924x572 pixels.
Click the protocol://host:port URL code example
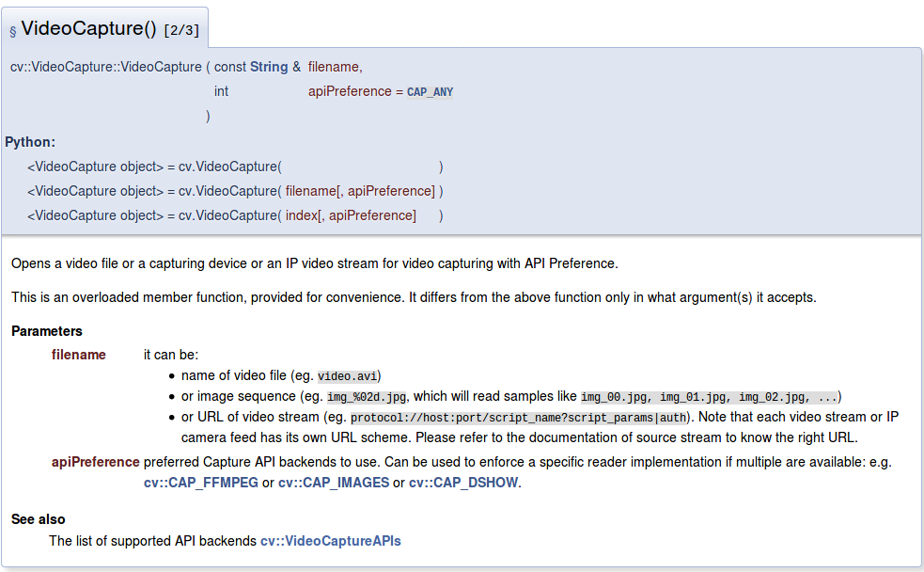pyautogui.click(x=520, y=418)
